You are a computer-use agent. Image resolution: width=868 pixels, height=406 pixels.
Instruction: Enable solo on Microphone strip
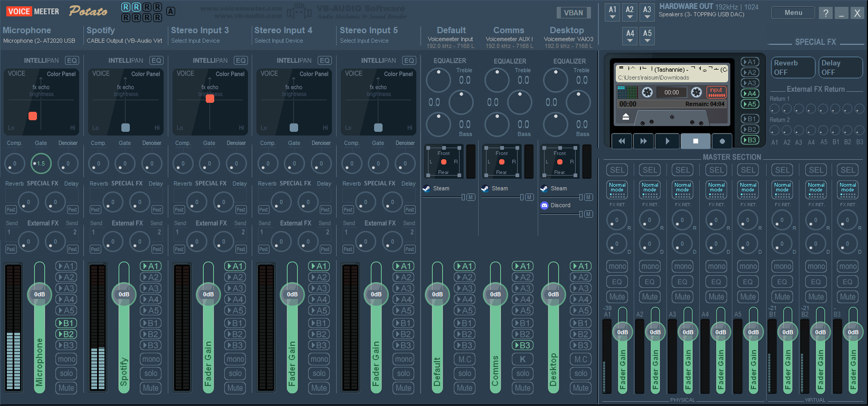pos(66,373)
